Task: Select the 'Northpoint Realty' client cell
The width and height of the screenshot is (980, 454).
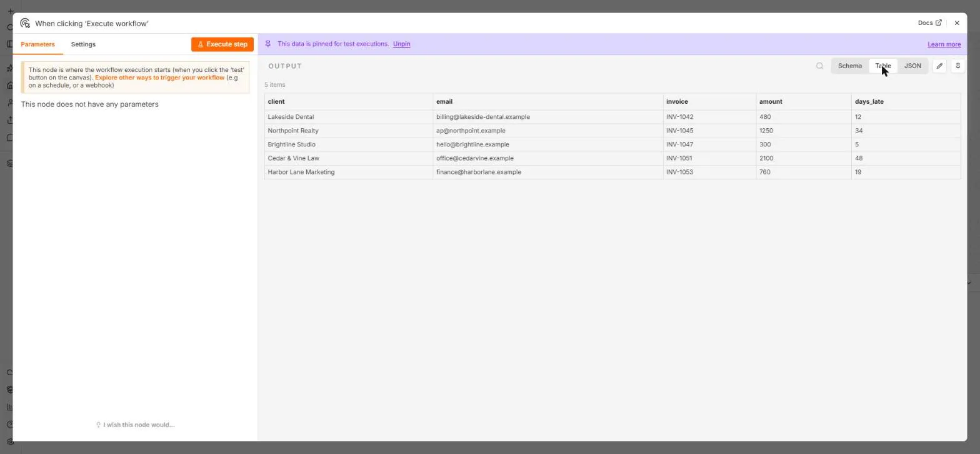Action: tap(348, 131)
